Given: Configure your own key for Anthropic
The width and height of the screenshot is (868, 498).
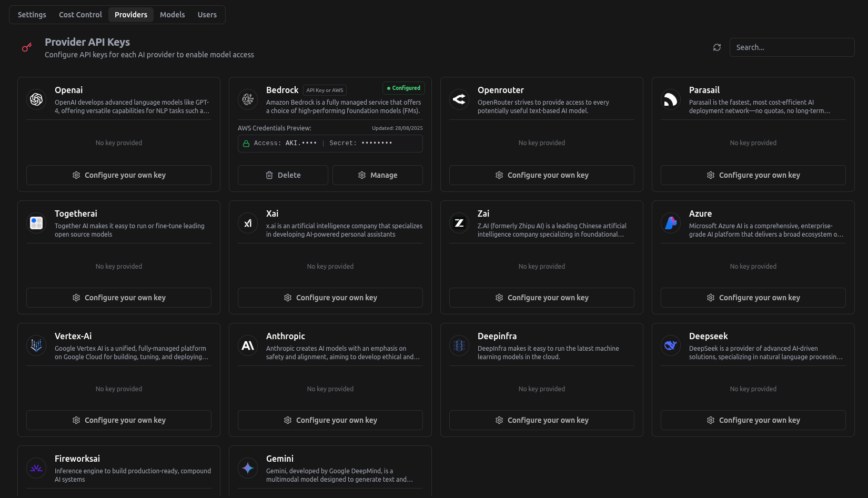Looking at the screenshot, I should (x=330, y=420).
